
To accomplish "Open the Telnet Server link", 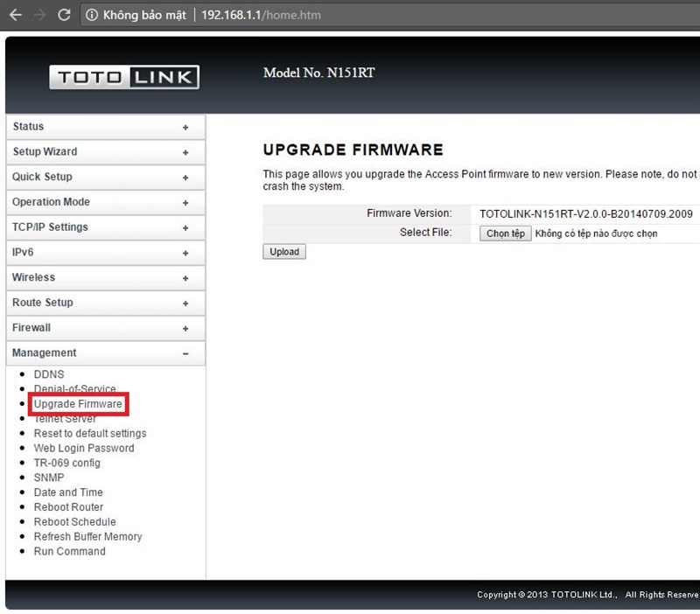I will pos(65,419).
